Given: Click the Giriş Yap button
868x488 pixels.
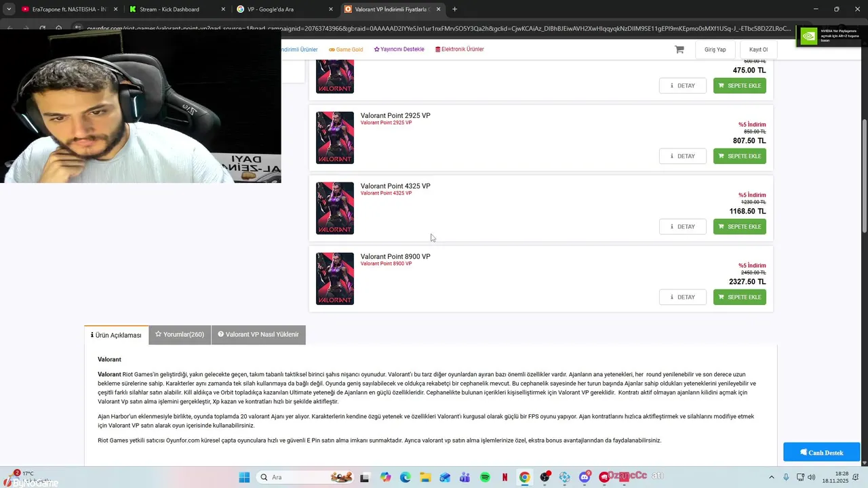Looking at the screenshot, I should (x=715, y=49).
